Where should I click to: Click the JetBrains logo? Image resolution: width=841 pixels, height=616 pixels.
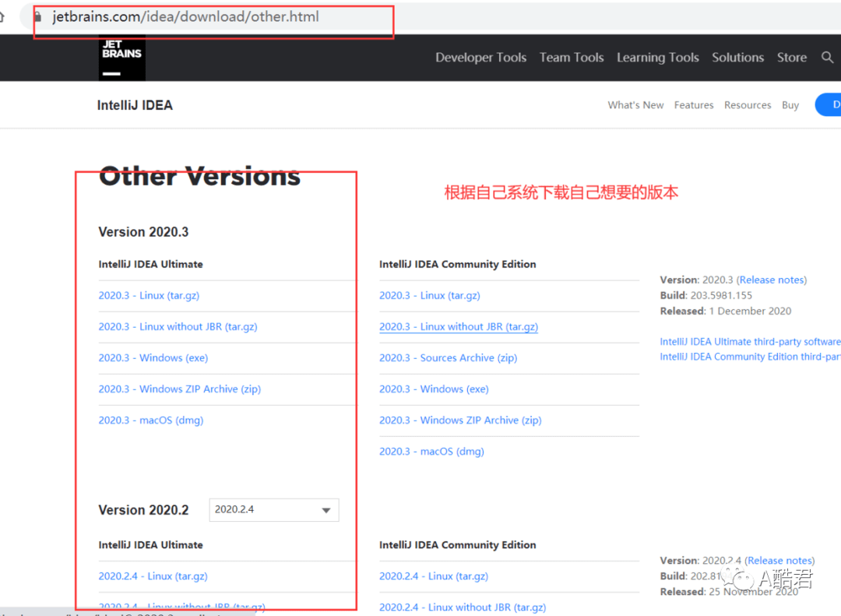(x=121, y=58)
